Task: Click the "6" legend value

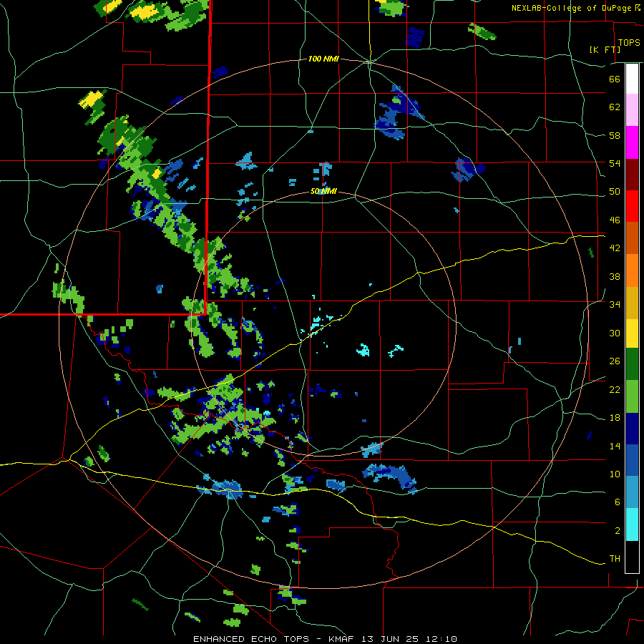Action: coord(618,502)
